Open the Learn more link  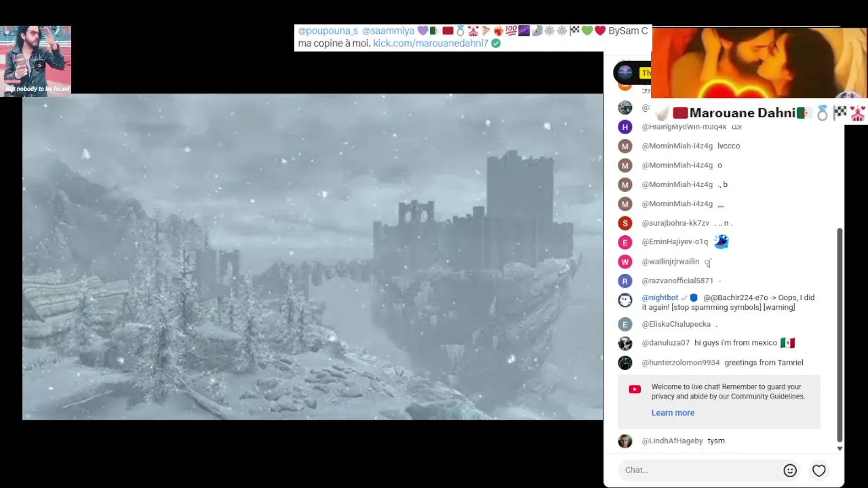coord(673,413)
